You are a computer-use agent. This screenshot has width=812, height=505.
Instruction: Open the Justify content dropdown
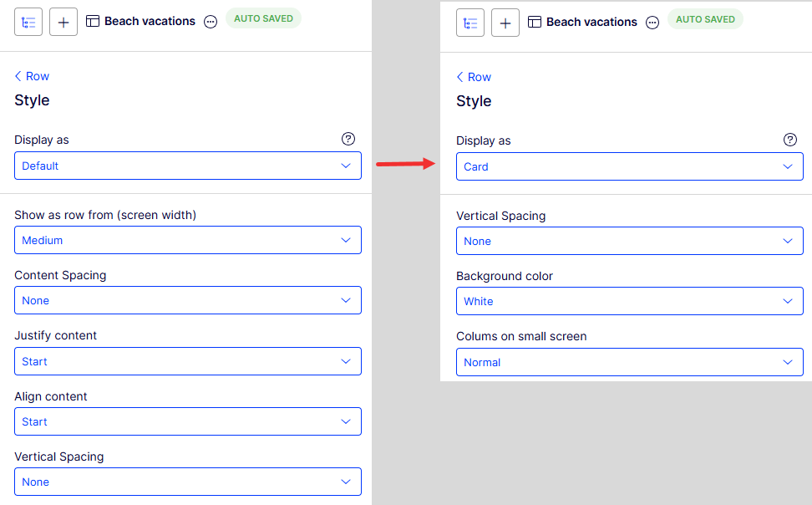(x=187, y=361)
